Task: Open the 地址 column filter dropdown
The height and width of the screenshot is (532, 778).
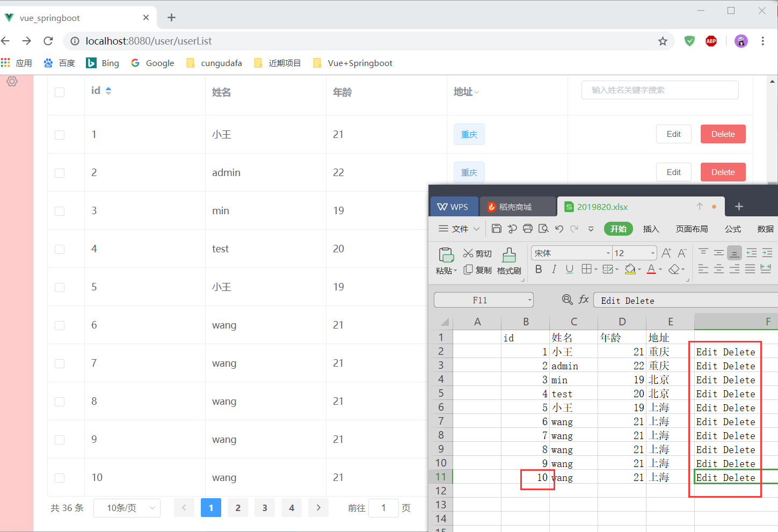Action: (x=476, y=92)
